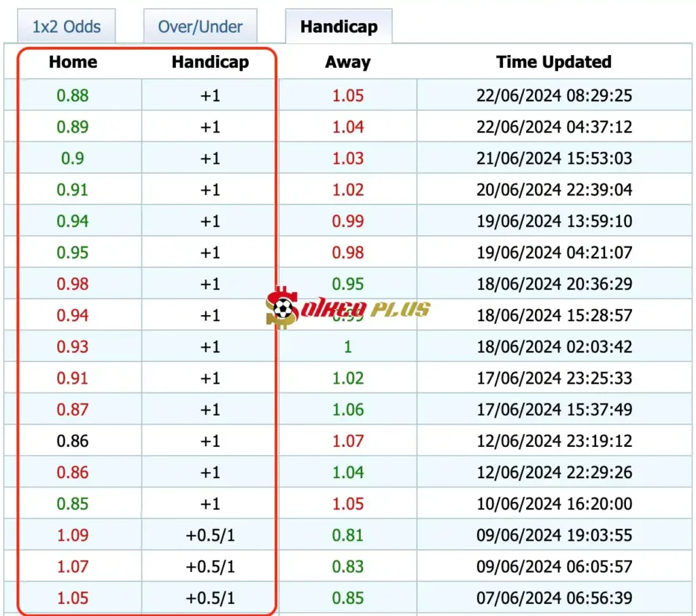The width and height of the screenshot is (696, 616).
Task: Click black home odds value 0.86
Action: [73, 441]
